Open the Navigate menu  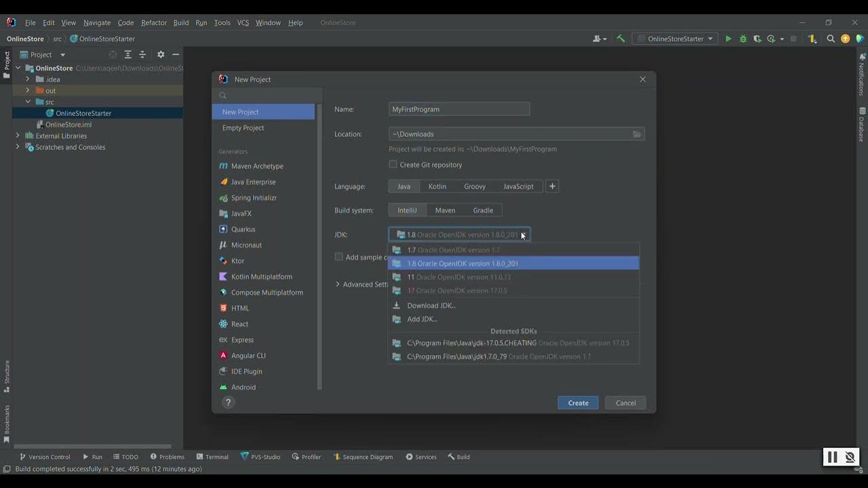(97, 22)
